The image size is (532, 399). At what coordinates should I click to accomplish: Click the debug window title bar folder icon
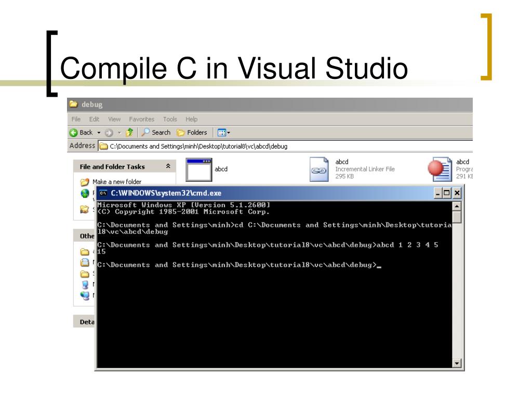click(x=74, y=104)
